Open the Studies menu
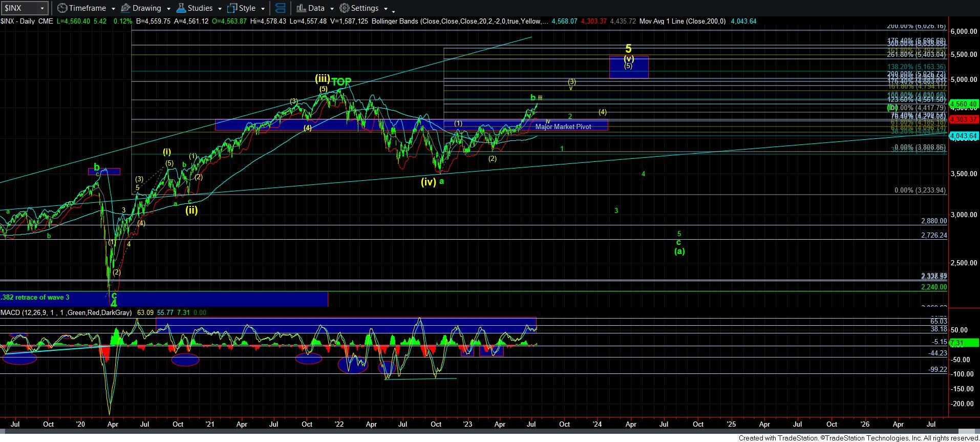This screenshot has width=980, height=442. [x=199, y=8]
